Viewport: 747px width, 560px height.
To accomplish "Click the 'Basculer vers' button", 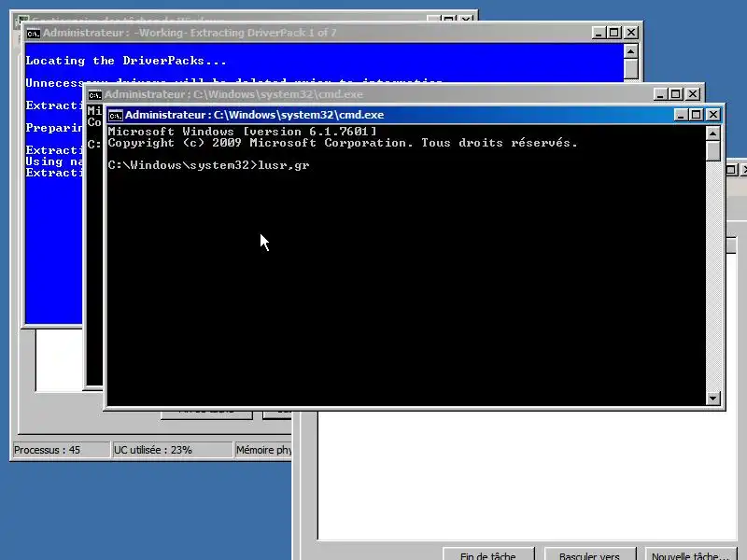I will 589,555.
